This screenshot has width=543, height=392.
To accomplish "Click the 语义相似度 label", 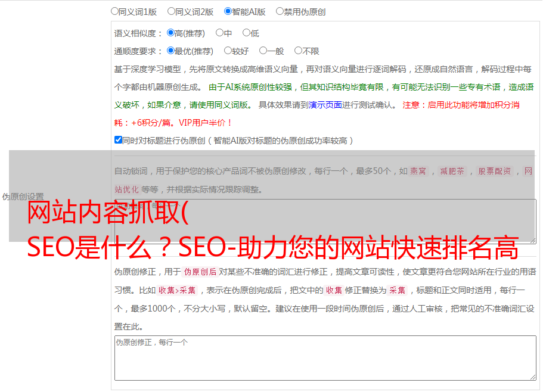I will tap(138, 33).
